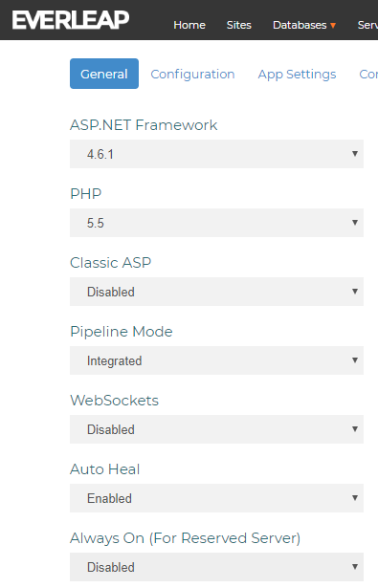Go to Home in navigation
Image resolution: width=378 pixels, height=588 pixels.
pyautogui.click(x=189, y=25)
